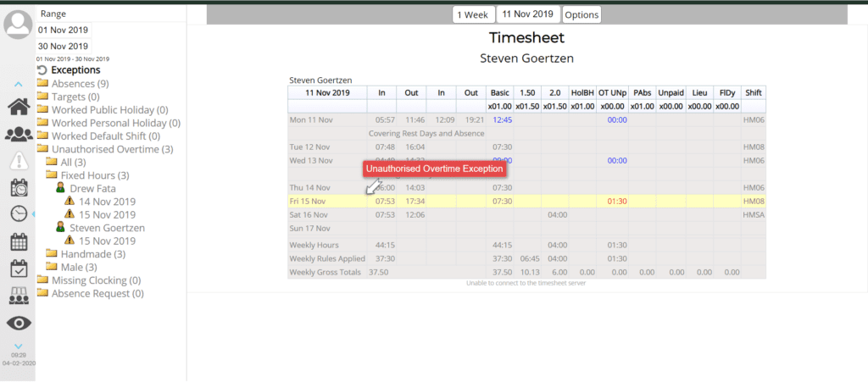Click the Weekly Rules Applied row label
Viewport: 868px width, 382px height.
(327, 258)
